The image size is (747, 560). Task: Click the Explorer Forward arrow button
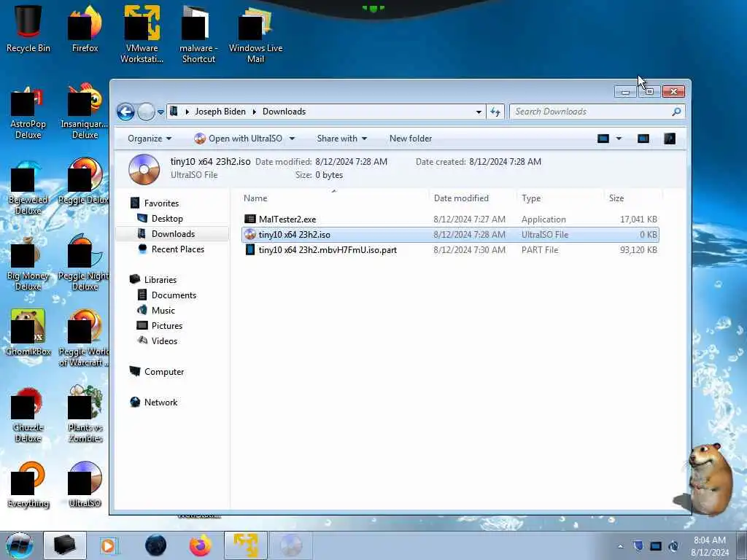146,112
